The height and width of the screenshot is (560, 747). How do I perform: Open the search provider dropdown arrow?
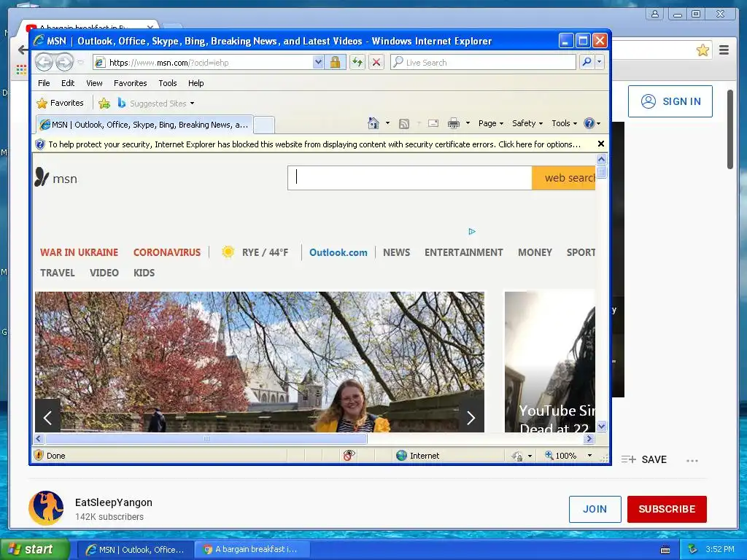(600, 62)
